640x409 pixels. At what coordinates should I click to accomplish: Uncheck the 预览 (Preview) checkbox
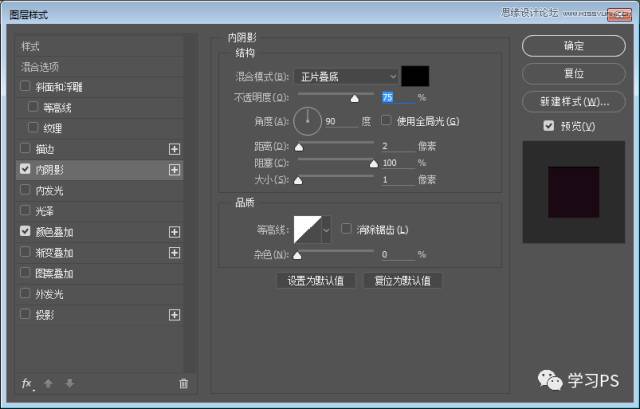click(548, 126)
